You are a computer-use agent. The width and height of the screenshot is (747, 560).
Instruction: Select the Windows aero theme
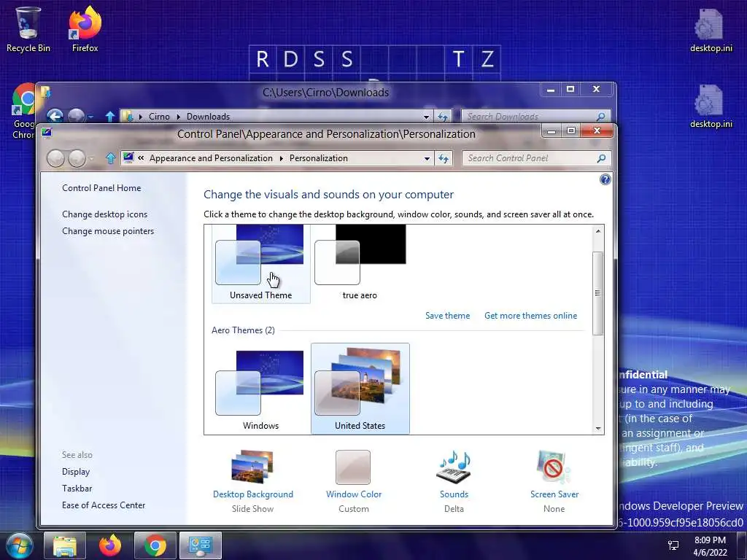coord(260,389)
